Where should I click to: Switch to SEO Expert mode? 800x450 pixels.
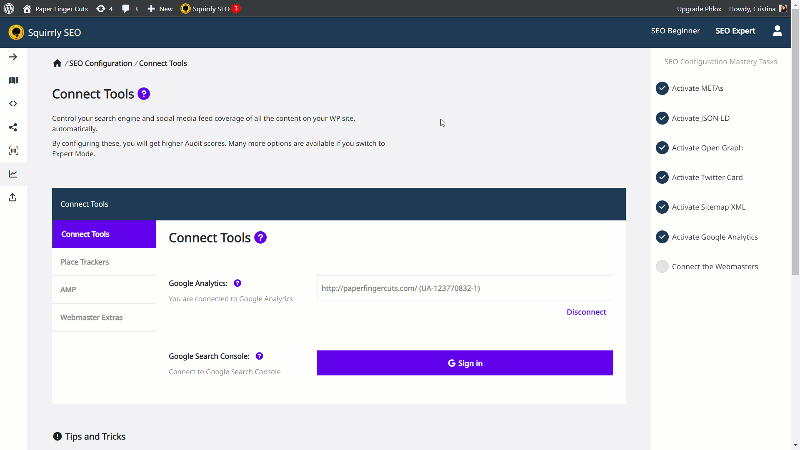(735, 31)
